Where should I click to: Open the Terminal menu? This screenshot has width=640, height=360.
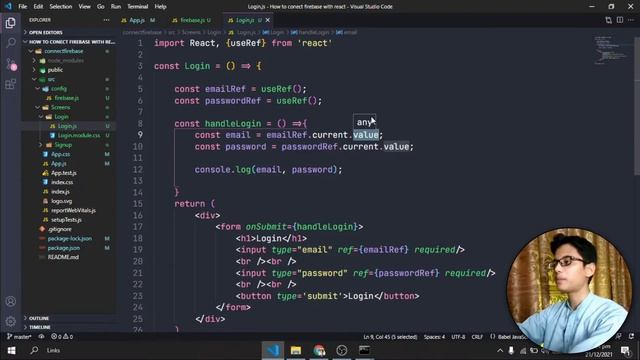pos(138,7)
